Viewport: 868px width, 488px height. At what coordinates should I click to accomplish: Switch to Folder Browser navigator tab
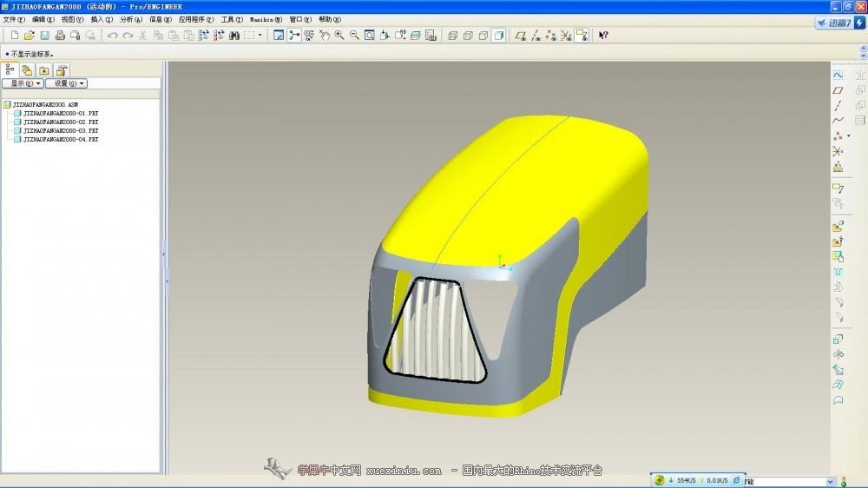tap(27, 70)
